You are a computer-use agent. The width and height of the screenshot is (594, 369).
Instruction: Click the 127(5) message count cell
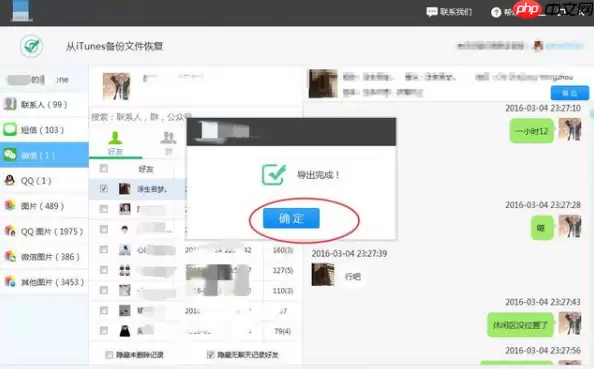tap(283, 270)
